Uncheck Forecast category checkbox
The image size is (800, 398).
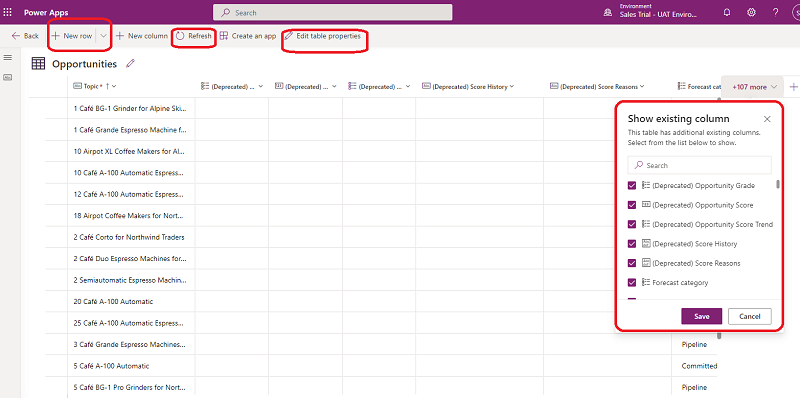(632, 282)
